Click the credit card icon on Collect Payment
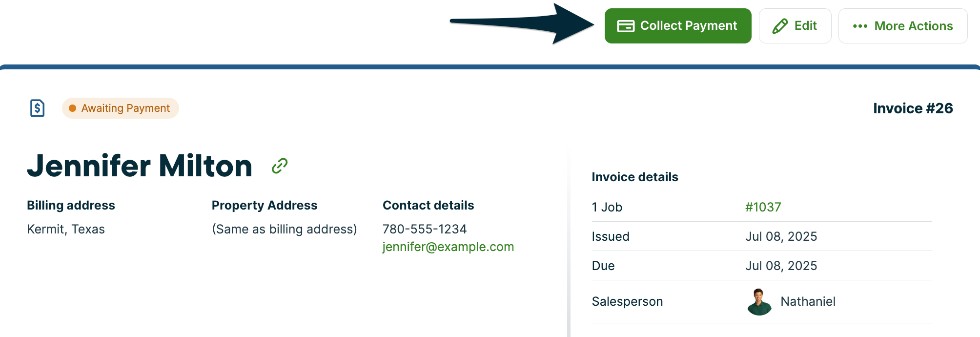Screen dimensions: 980x337 626,26
